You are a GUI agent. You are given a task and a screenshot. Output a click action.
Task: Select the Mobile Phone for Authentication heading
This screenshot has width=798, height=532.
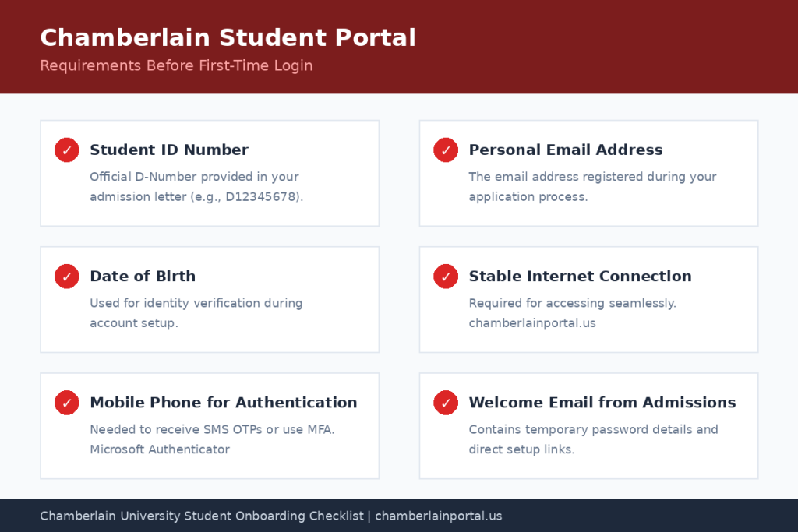click(x=224, y=402)
